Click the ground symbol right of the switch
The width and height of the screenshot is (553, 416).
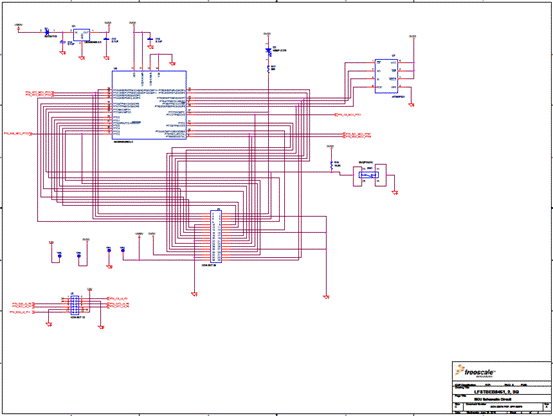coord(395,192)
